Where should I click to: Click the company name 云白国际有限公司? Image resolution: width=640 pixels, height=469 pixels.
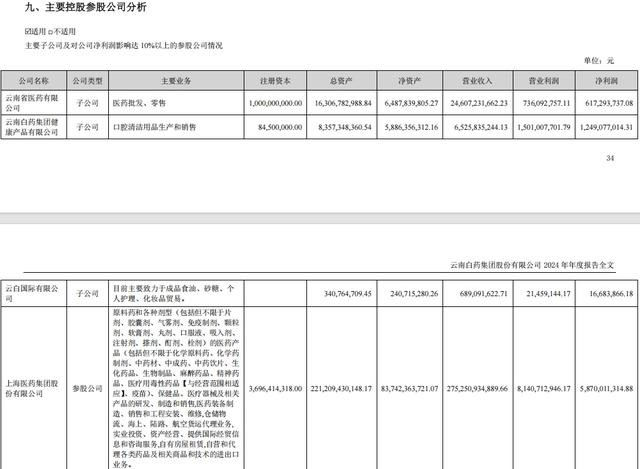(x=32, y=293)
